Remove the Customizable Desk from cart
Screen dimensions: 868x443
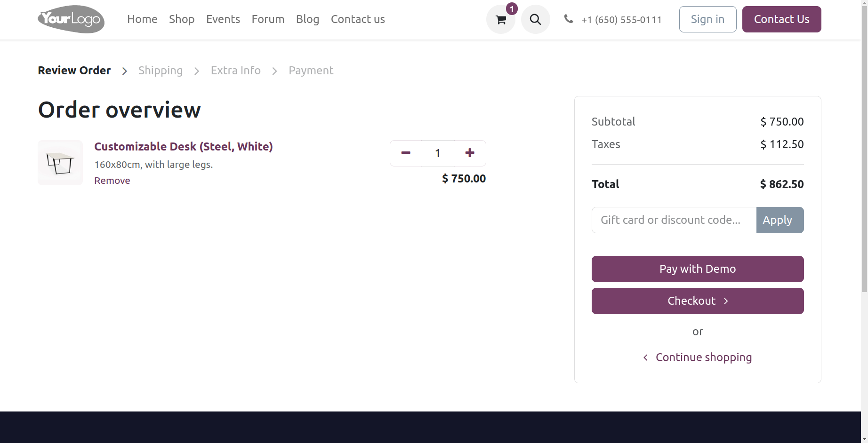pos(112,181)
